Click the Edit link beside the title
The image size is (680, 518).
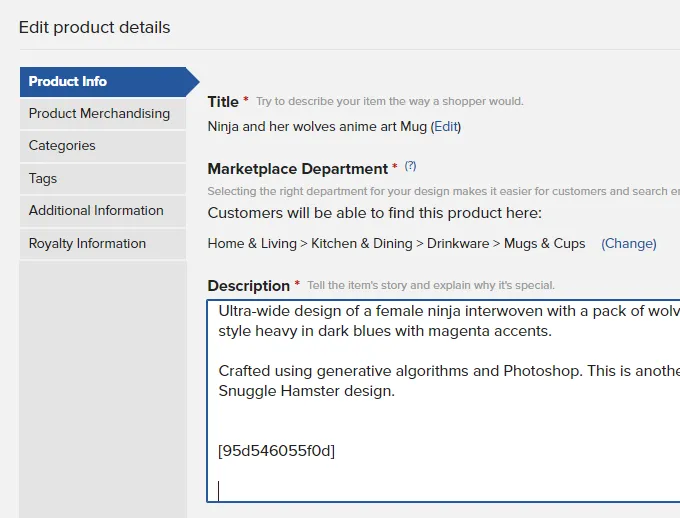point(446,127)
